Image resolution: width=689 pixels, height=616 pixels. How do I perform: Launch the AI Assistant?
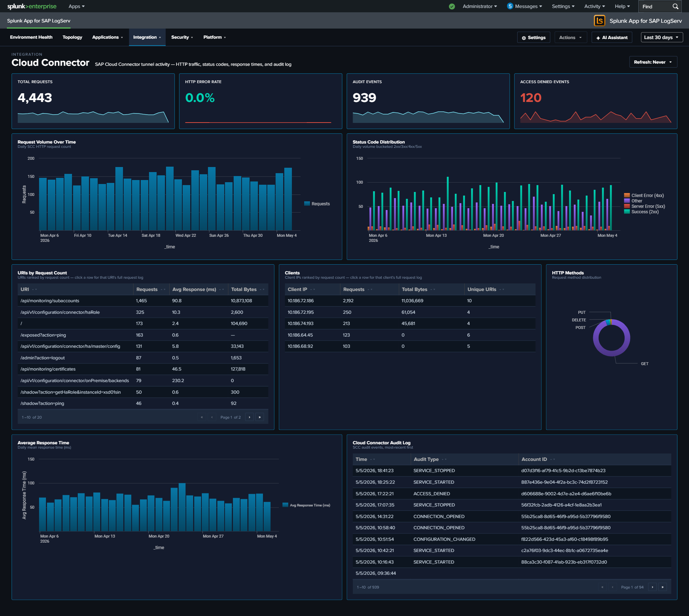612,37
